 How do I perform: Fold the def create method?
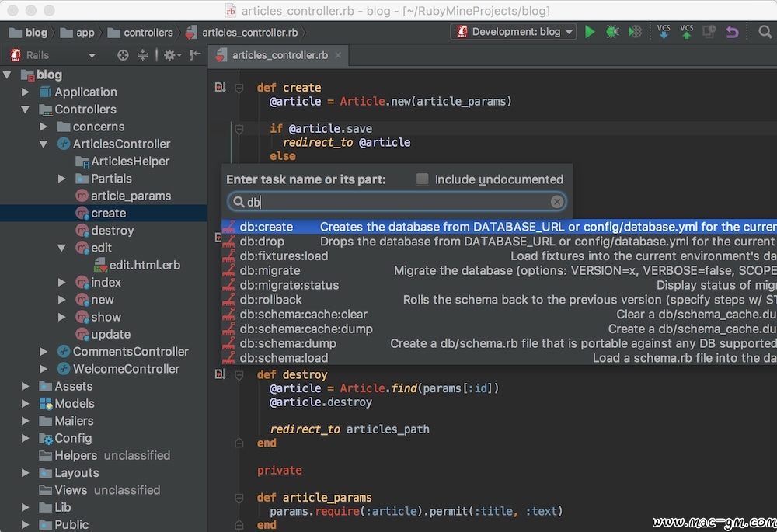[239, 88]
